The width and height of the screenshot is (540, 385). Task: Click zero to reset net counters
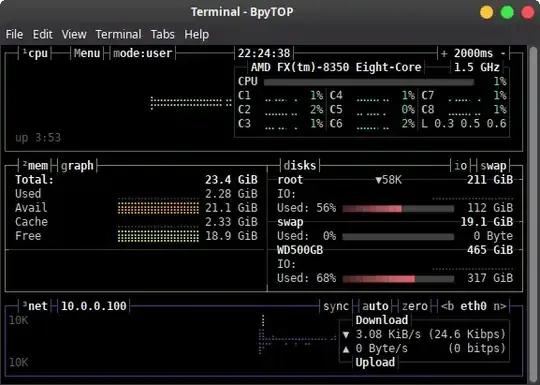[x=415, y=306]
